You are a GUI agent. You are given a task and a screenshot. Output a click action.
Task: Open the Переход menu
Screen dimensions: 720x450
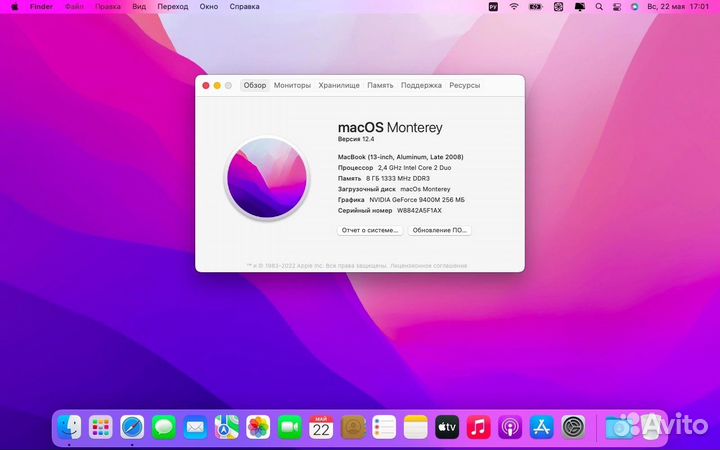click(x=173, y=6)
